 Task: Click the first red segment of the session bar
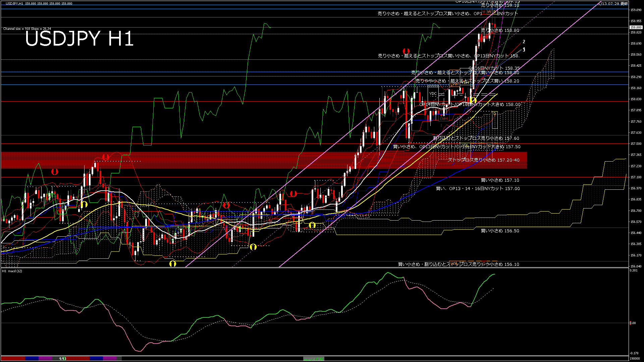pyautogui.click(x=13, y=358)
